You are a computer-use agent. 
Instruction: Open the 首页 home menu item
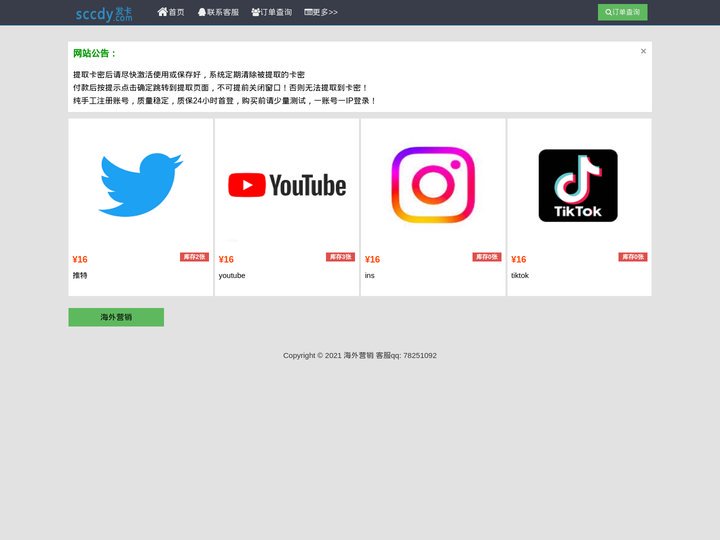click(x=171, y=12)
